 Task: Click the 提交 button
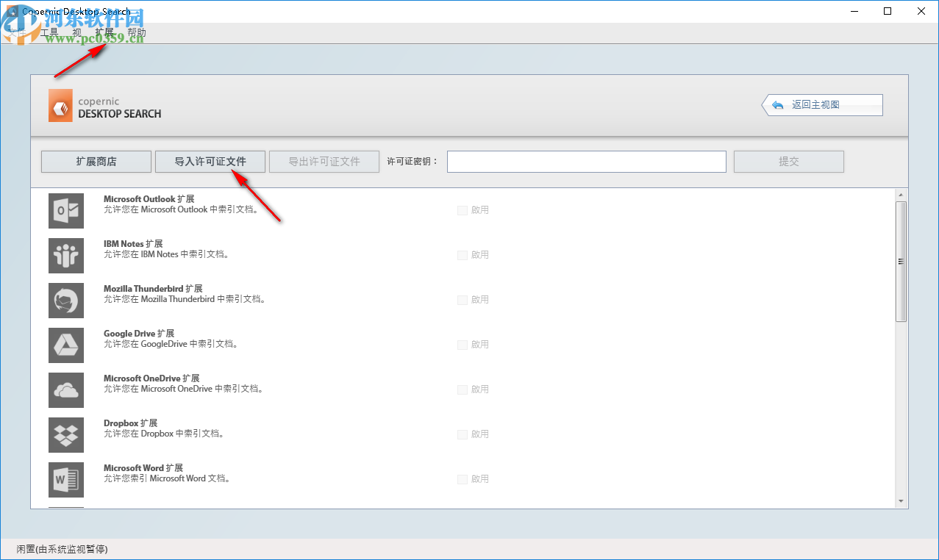click(788, 161)
